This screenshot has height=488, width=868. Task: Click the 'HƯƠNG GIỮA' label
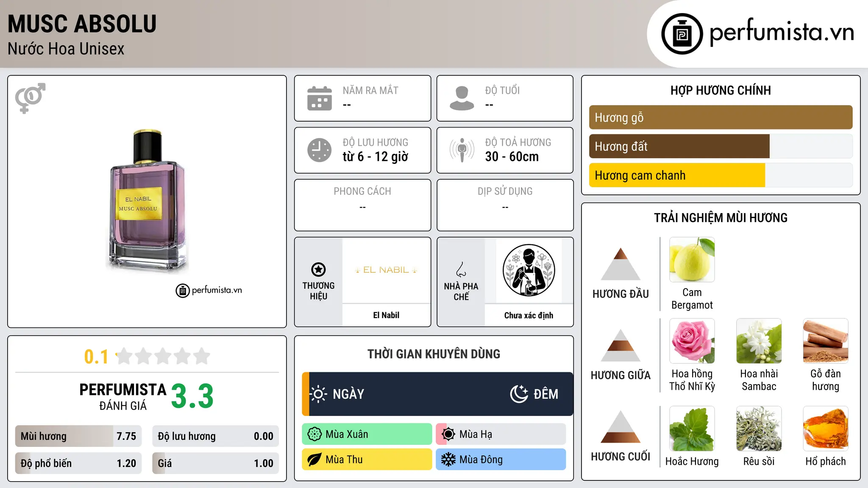620,375
